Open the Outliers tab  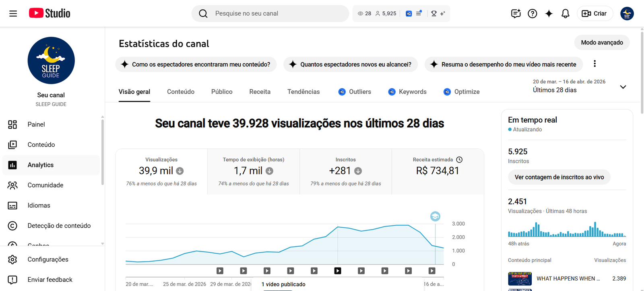355,92
